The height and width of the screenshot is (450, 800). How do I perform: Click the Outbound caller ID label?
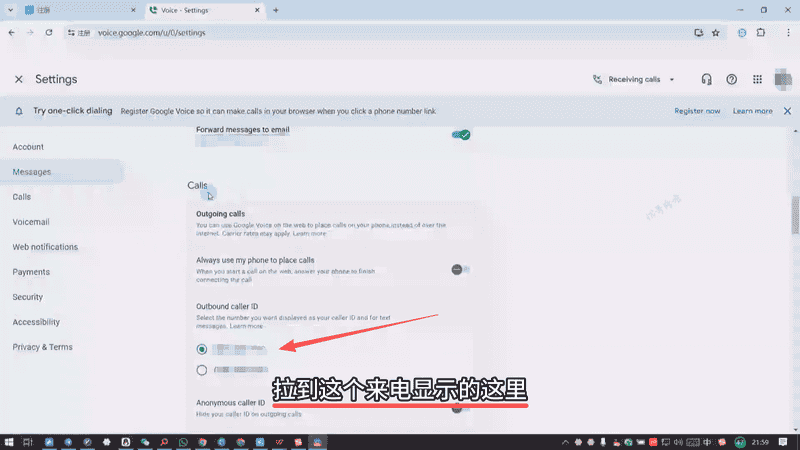(227, 307)
